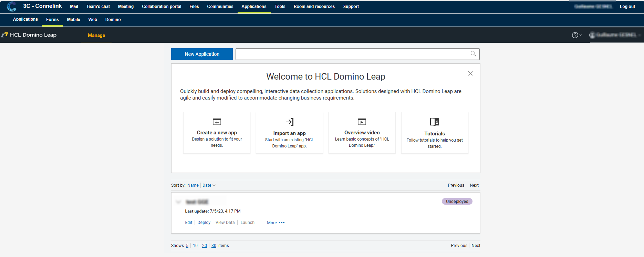Image resolution: width=644 pixels, height=257 pixels.
Task: Click the Launch link
Action: 248,223
